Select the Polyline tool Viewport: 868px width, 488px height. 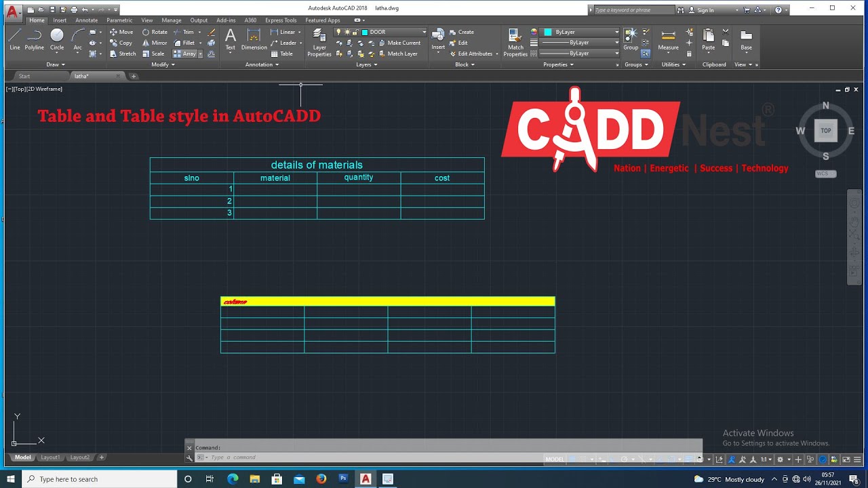tap(35, 39)
